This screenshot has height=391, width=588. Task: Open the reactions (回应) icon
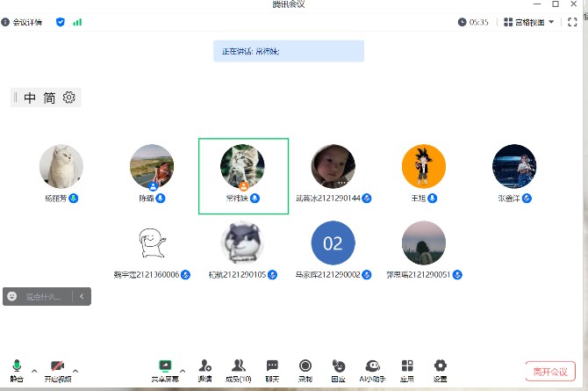click(x=338, y=368)
